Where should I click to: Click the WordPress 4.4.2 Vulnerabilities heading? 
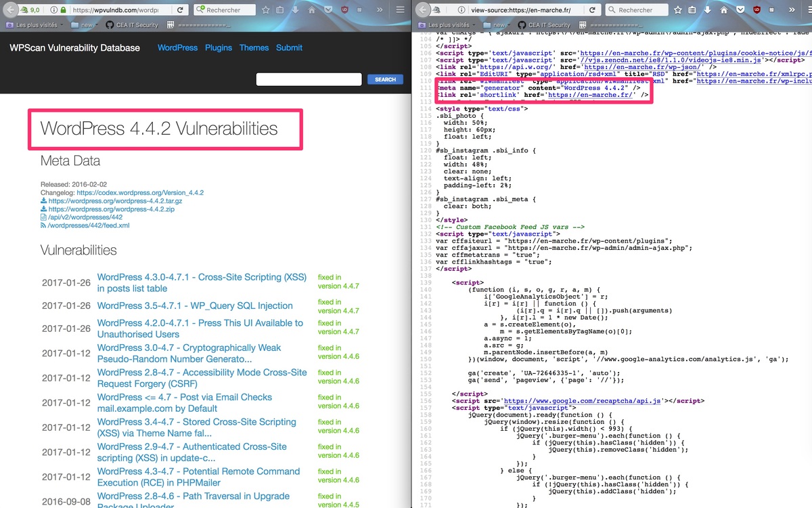(x=159, y=128)
